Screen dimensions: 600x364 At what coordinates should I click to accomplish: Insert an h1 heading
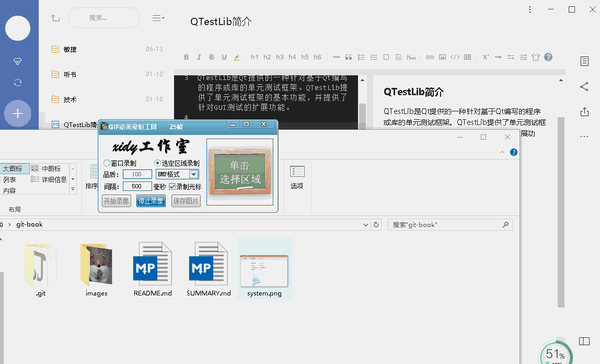pos(254,57)
